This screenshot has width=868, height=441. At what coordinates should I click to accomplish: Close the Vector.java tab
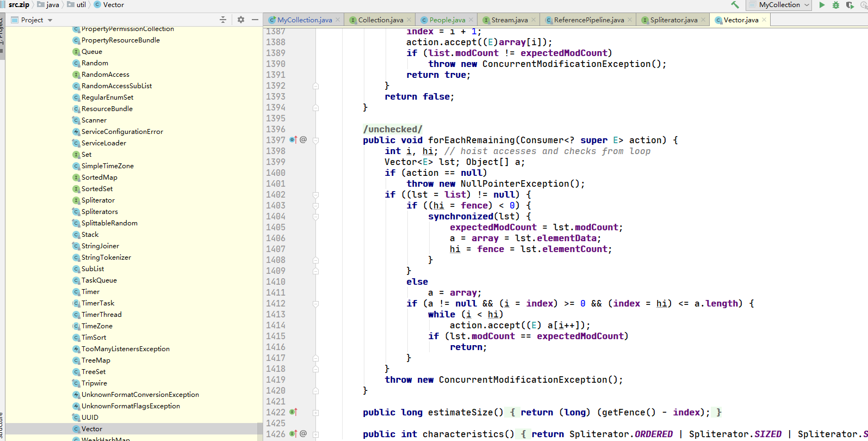pyautogui.click(x=764, y=20)
